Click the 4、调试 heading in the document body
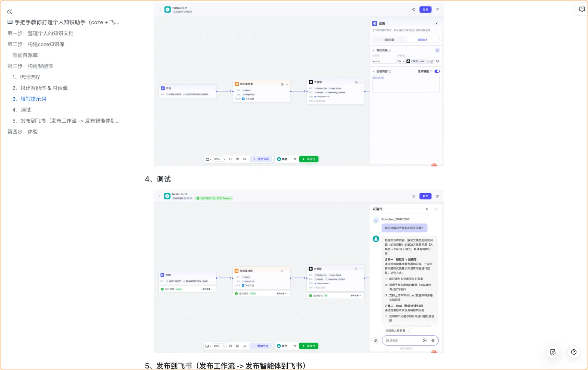588x370 pixels. click(x=158, y=179)
